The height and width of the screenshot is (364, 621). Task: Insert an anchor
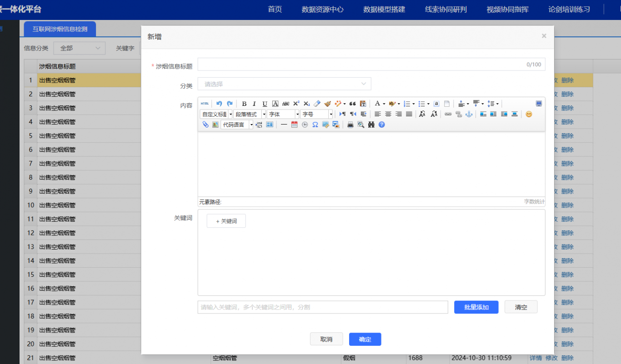coord(469,114)
